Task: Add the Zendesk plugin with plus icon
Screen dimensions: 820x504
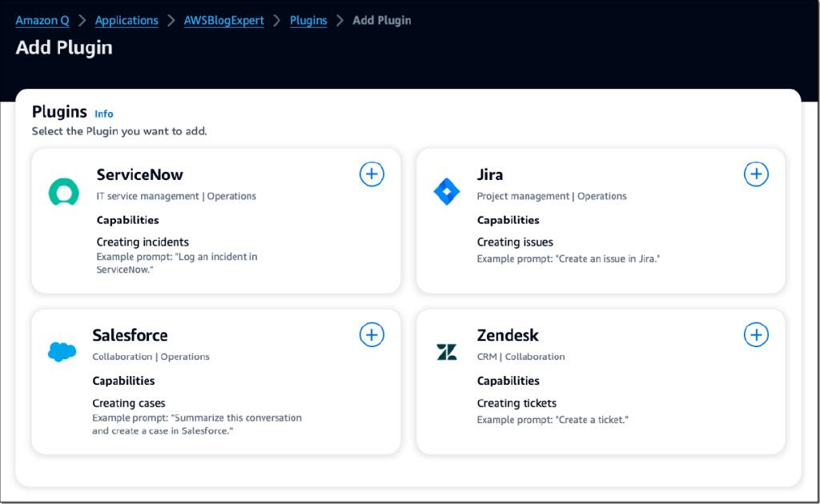Action: (x=756, y=335)
